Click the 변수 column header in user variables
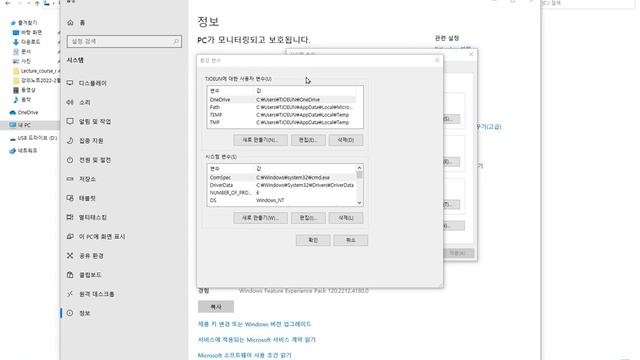 (x=231, y=91)
